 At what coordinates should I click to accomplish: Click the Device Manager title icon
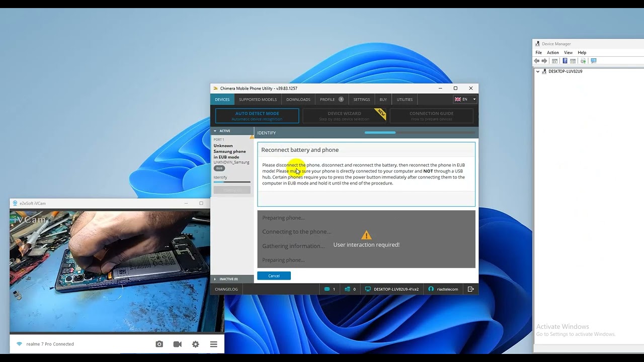click(x=538, y=44)
